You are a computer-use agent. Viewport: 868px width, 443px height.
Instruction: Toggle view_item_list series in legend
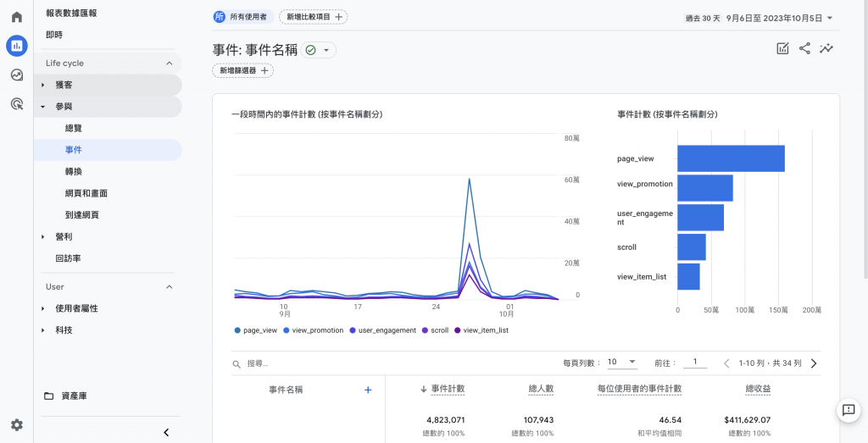point(481,330)
